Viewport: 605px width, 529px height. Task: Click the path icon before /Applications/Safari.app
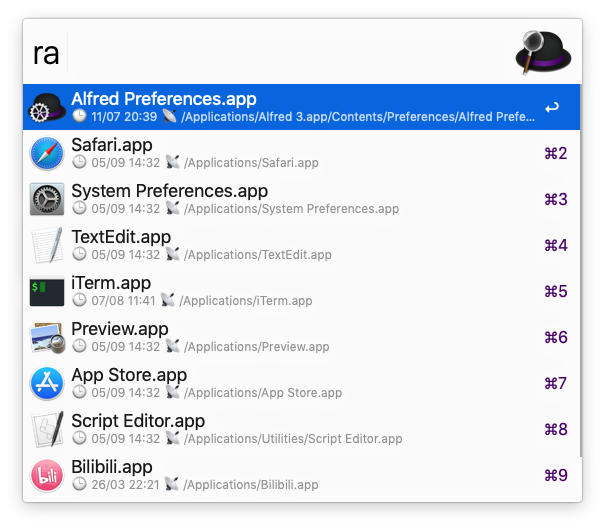(x=172, y=162)
